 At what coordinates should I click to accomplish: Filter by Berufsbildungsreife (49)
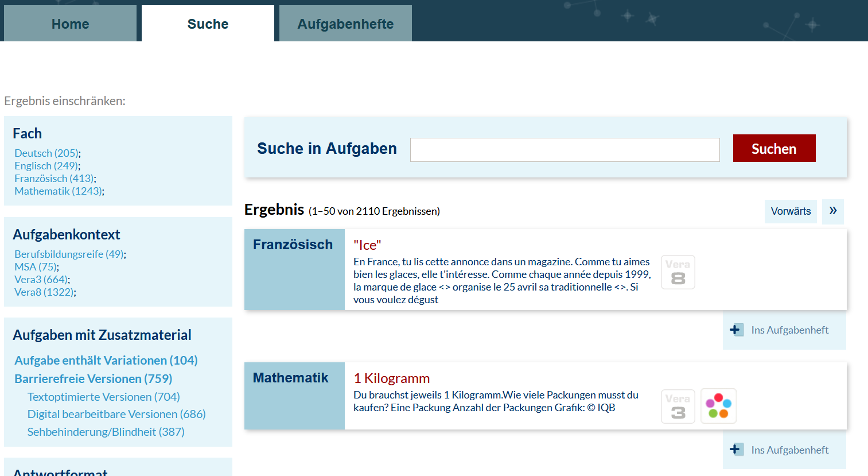(x=69, y=254)
